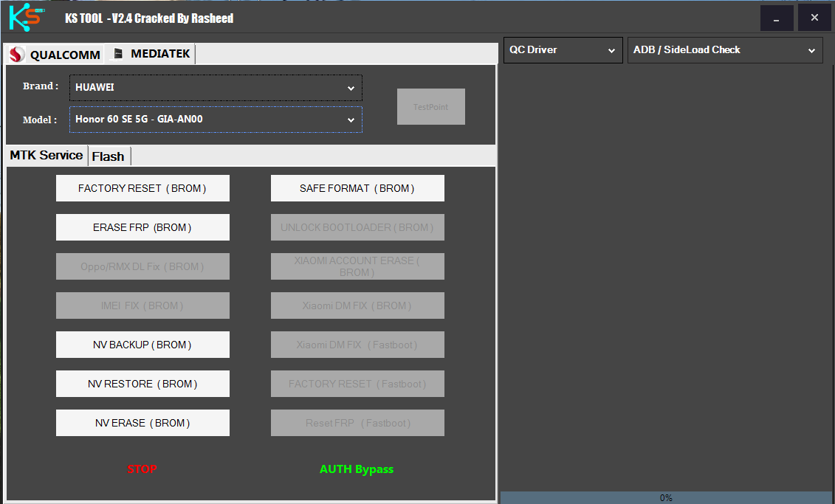Click the Model label text
835x504 pixels.
[x=39, y=120]
